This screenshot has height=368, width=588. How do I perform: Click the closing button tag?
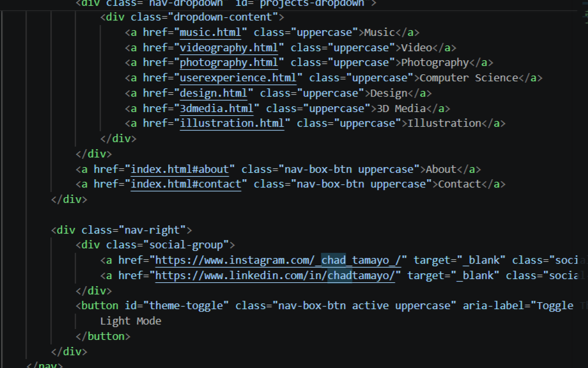103,337
